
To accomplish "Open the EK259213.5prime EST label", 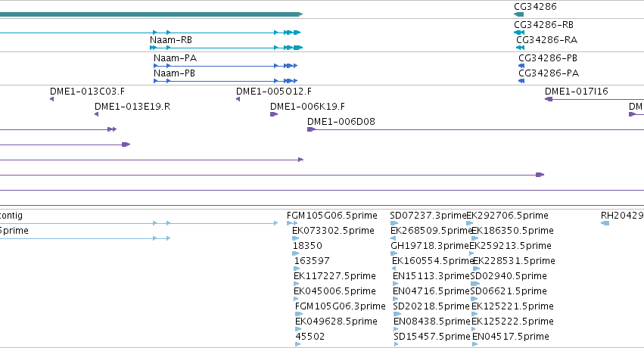I will (510, 246).
